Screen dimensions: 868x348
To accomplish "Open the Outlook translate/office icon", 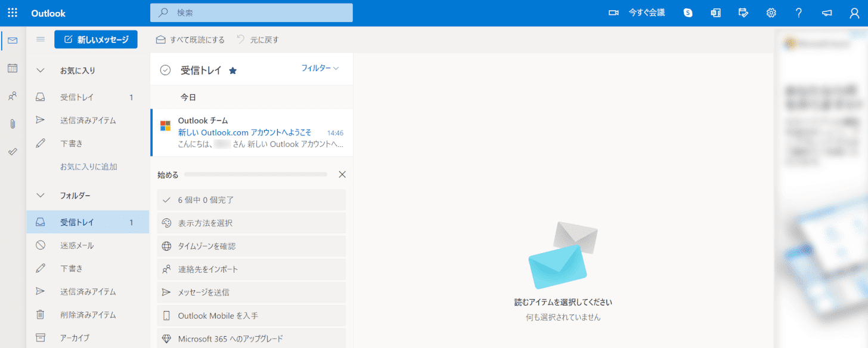I will (x=716, y=13).
